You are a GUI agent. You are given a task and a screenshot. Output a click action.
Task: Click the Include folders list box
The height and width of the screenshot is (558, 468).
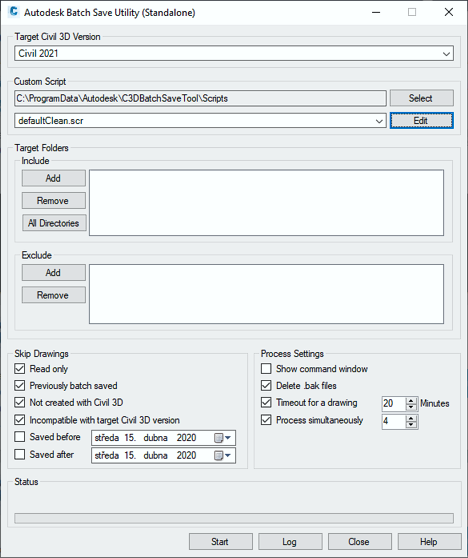(x=266, y=202)
